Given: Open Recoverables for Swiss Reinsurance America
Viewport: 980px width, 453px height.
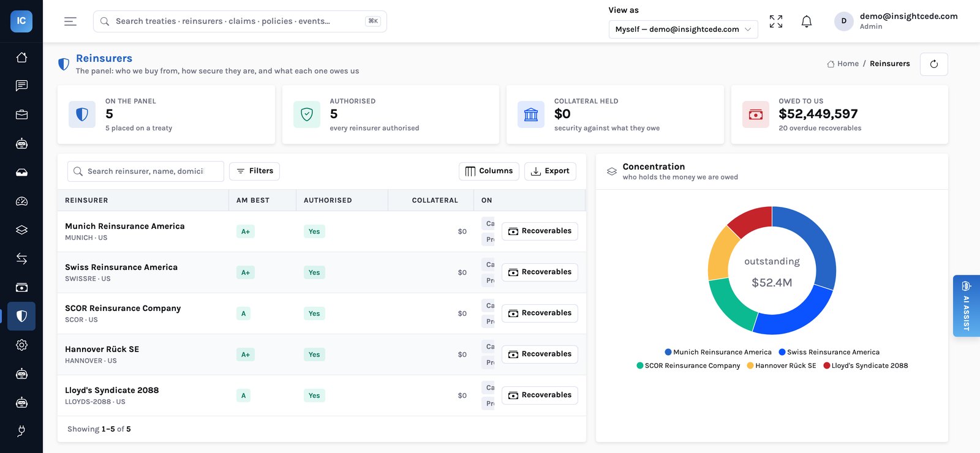Looking at the screenshot, I should tap(540, 272).
